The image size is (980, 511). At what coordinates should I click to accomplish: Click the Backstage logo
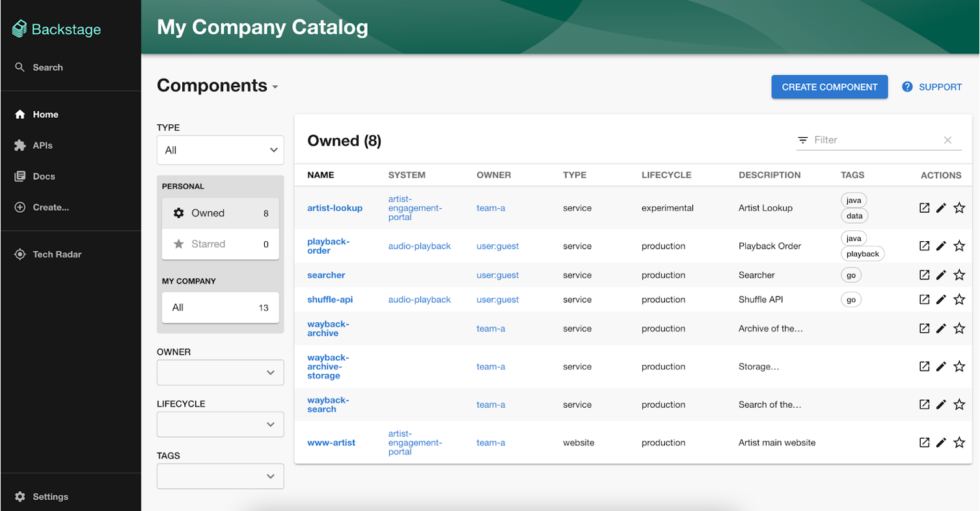click(x=57, y=29)
